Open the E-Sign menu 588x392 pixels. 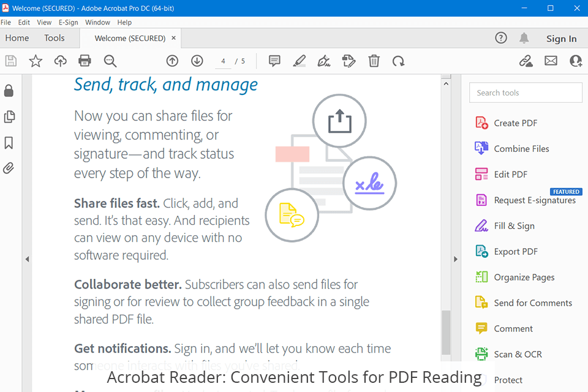pos(68,22)
